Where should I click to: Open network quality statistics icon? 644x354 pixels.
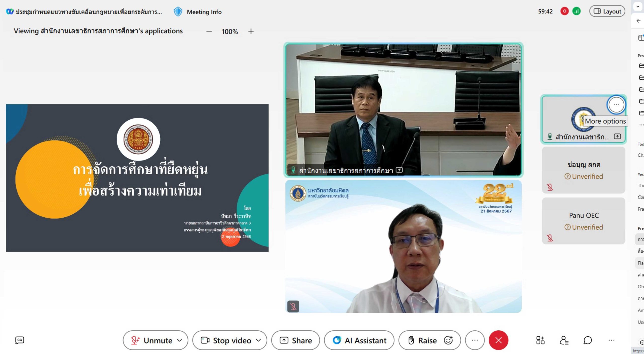[x=576, y=11]
